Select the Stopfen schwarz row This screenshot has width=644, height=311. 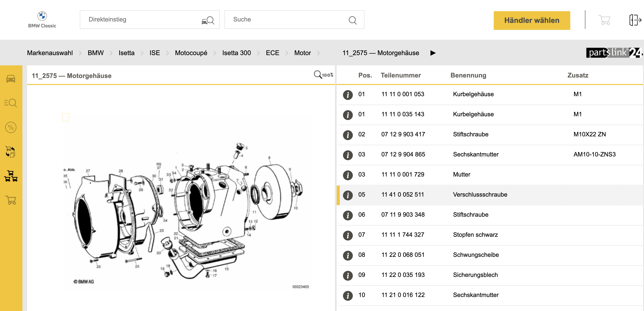point(475,235)
